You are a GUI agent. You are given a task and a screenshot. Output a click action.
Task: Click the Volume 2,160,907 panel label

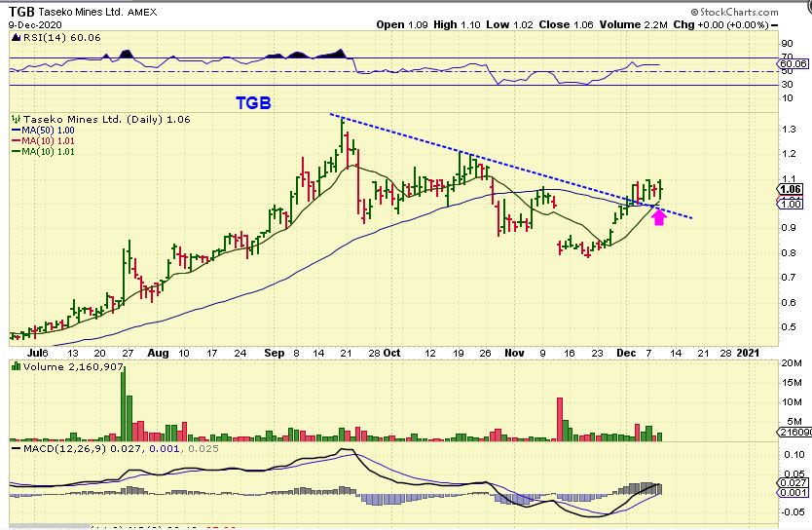[74, 366]
